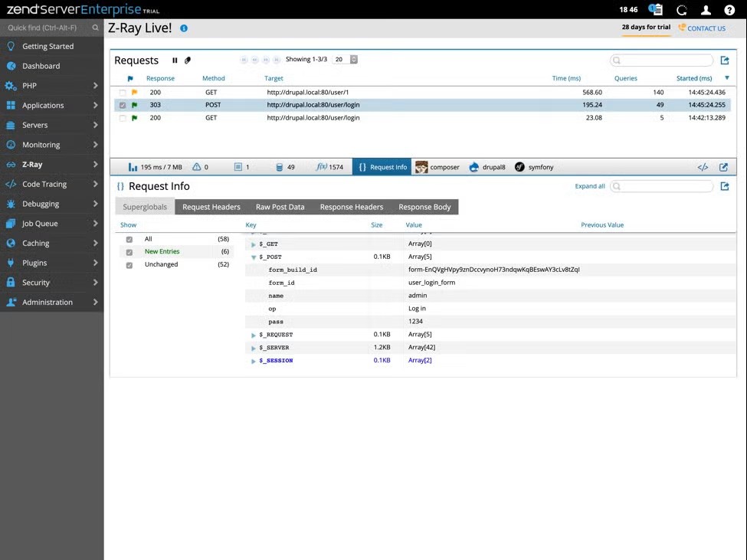Click the Requests search field
Screen dimensions: 747x560
tap(661, 61)
